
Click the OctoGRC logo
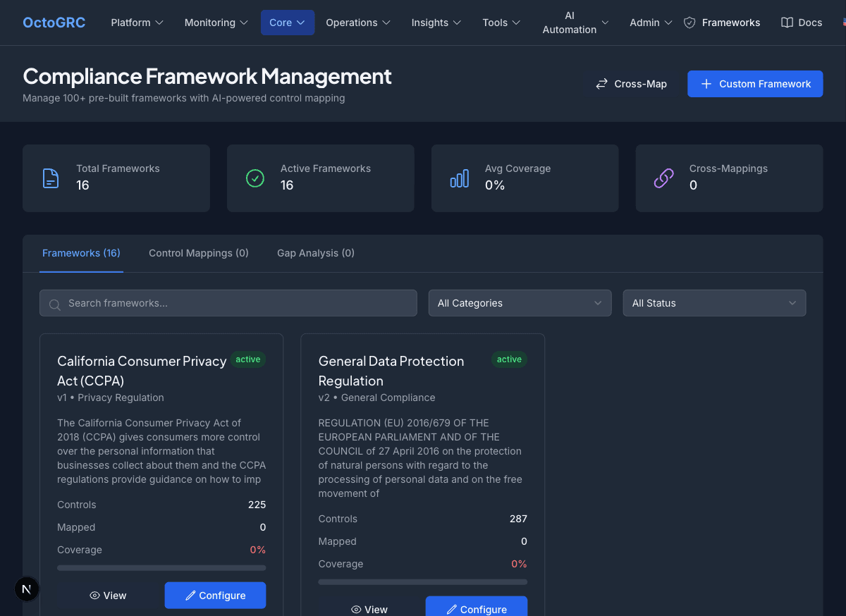click(54, 23)
